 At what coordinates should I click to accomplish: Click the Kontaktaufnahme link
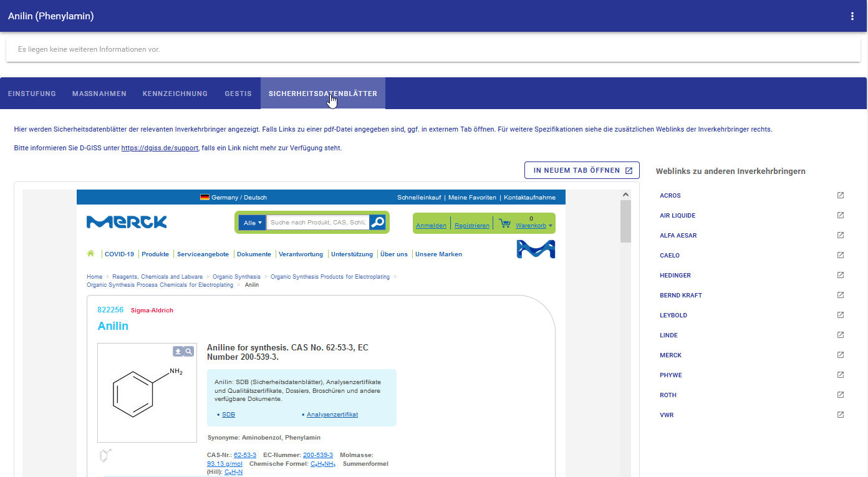(x=529, y=198)
